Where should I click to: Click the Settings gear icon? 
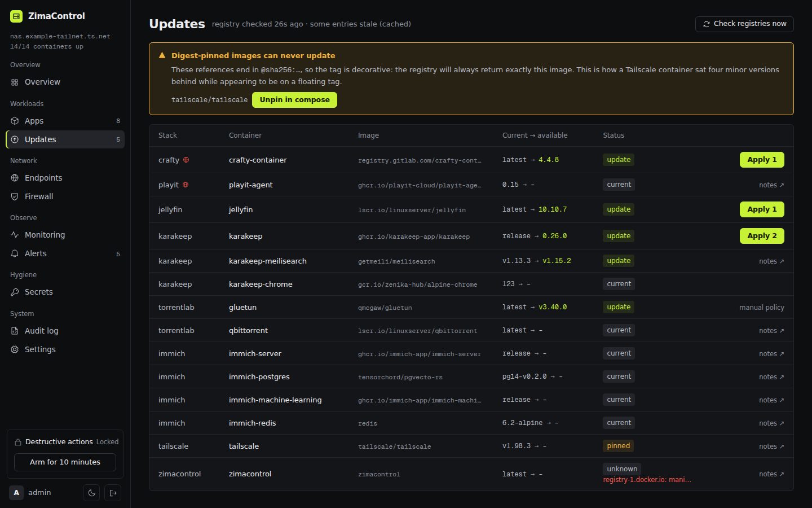pos(15,349)
